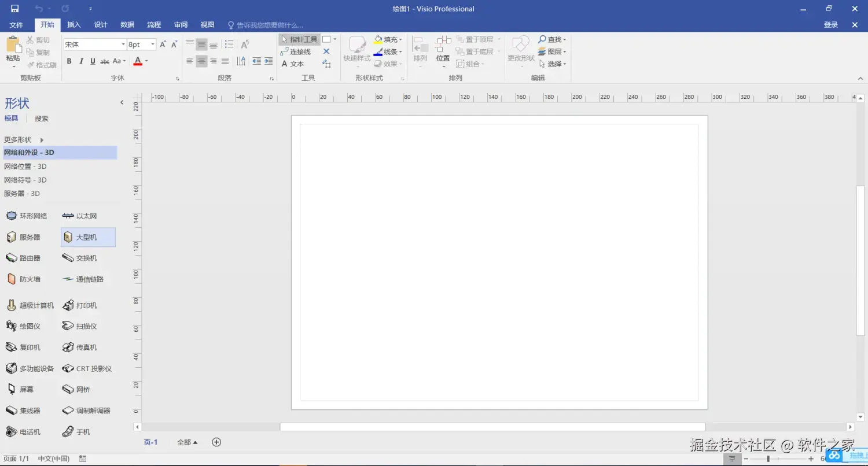Open the 选择 select dropdown
This screenshot has height=466, width=868.
coord(553,64)
